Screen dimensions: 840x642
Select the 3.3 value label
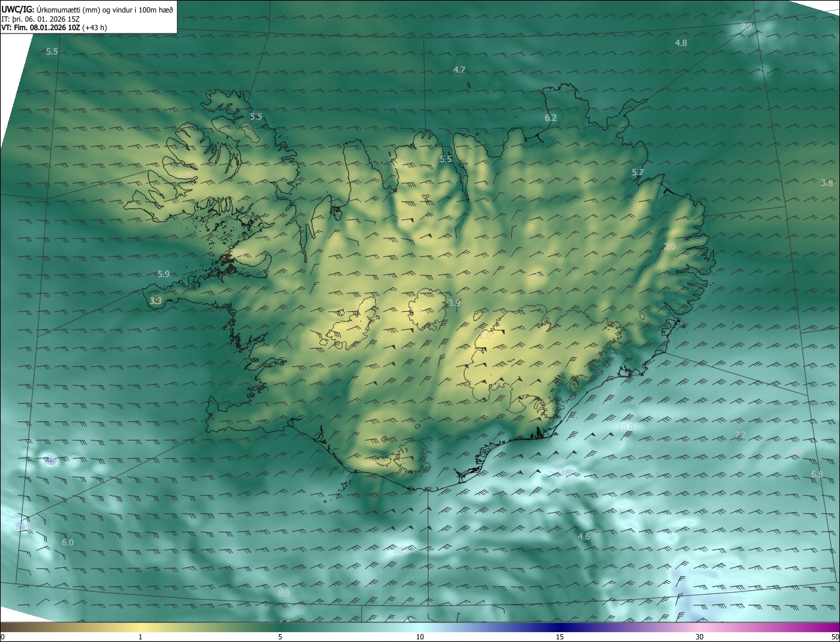(x=156, y=301)
